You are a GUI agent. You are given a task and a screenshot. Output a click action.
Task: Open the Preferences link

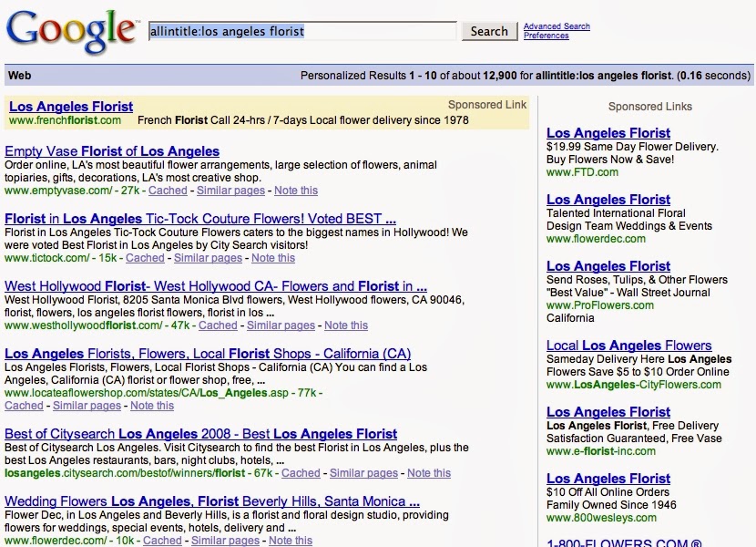tap(546, 36)
